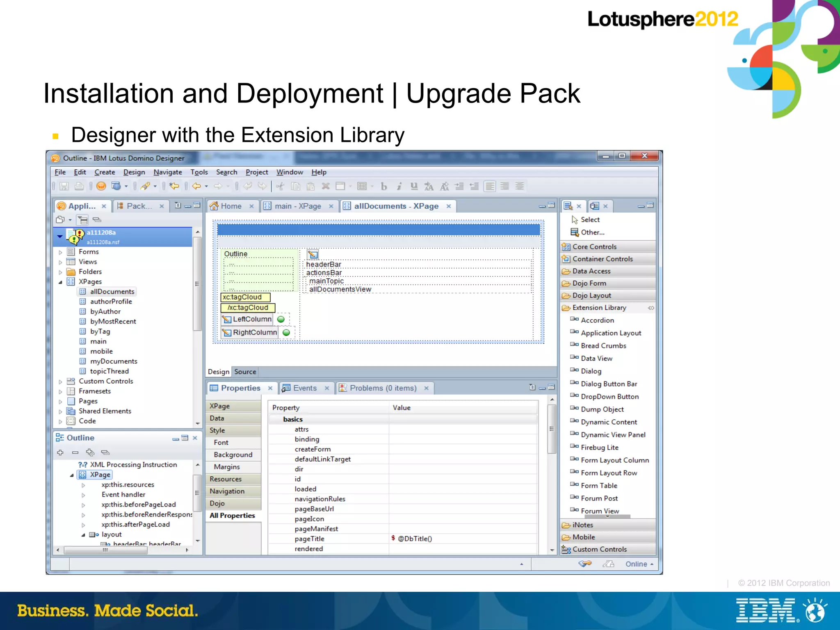Click the a111208a application icon
Viewport: 840px width, 630px height.
pos(75,236)
